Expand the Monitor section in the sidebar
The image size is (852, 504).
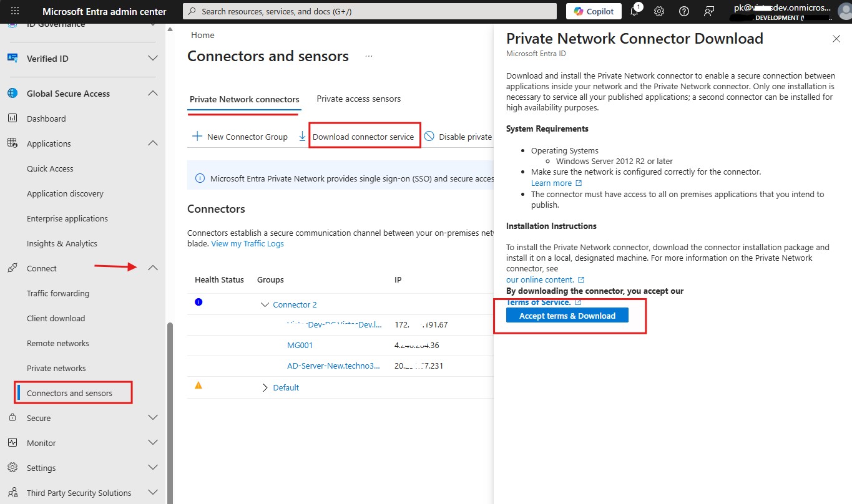[x=153, y=442]
